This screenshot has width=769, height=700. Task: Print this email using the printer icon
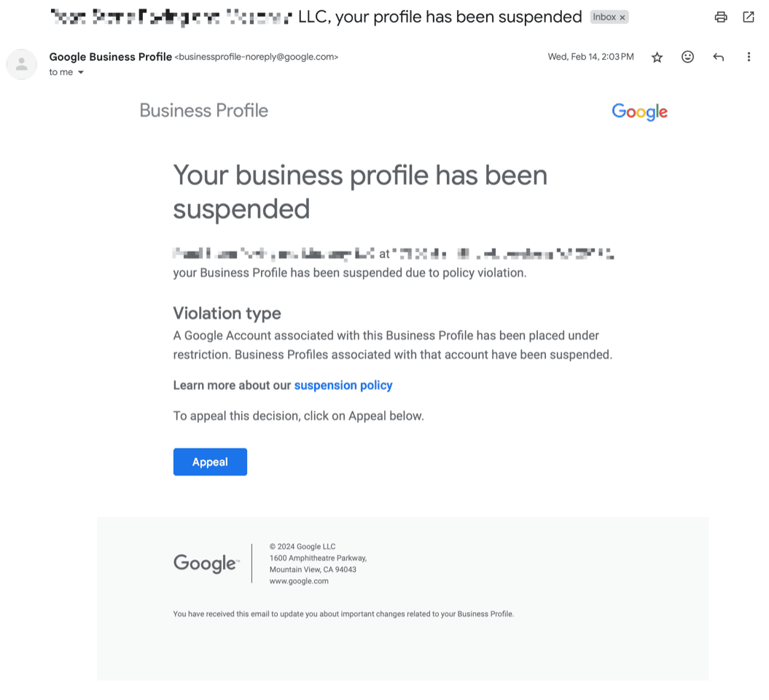pyautogui.click(x=721, y=17)
